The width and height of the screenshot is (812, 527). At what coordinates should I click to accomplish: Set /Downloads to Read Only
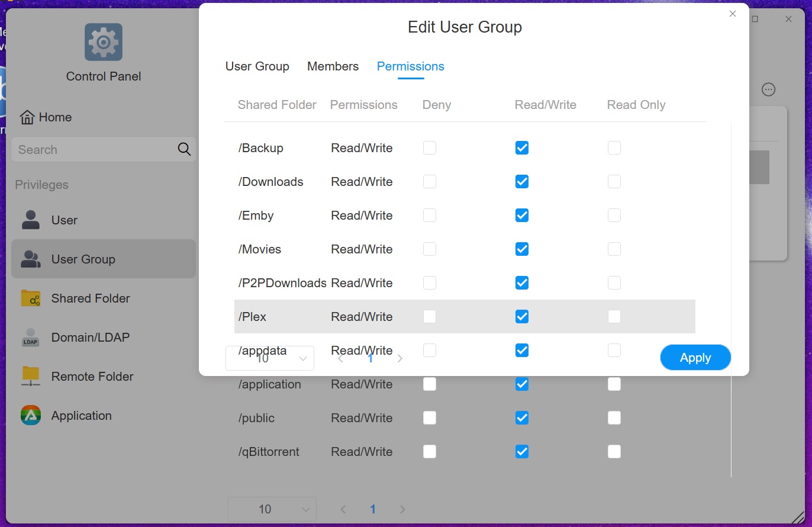tap(614, 182)
